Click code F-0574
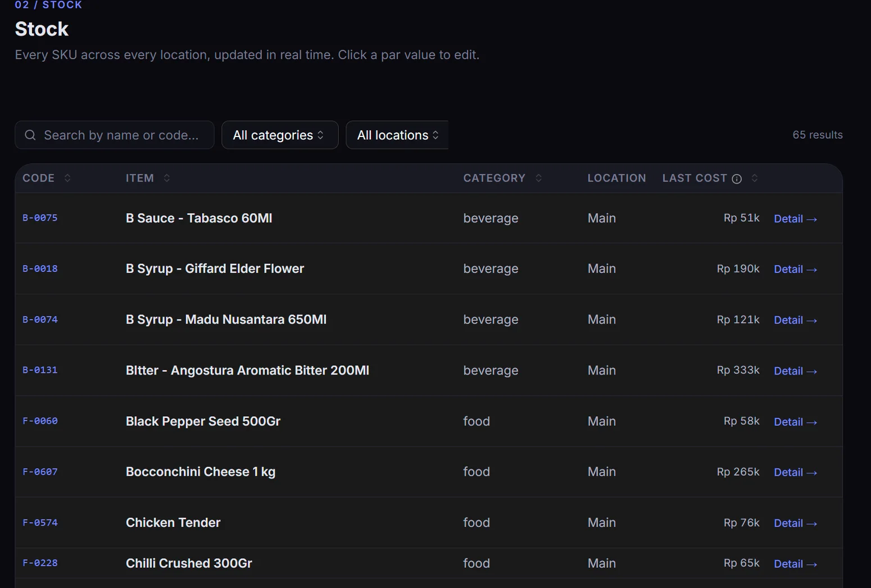871x588 pixels. [40, 522]
